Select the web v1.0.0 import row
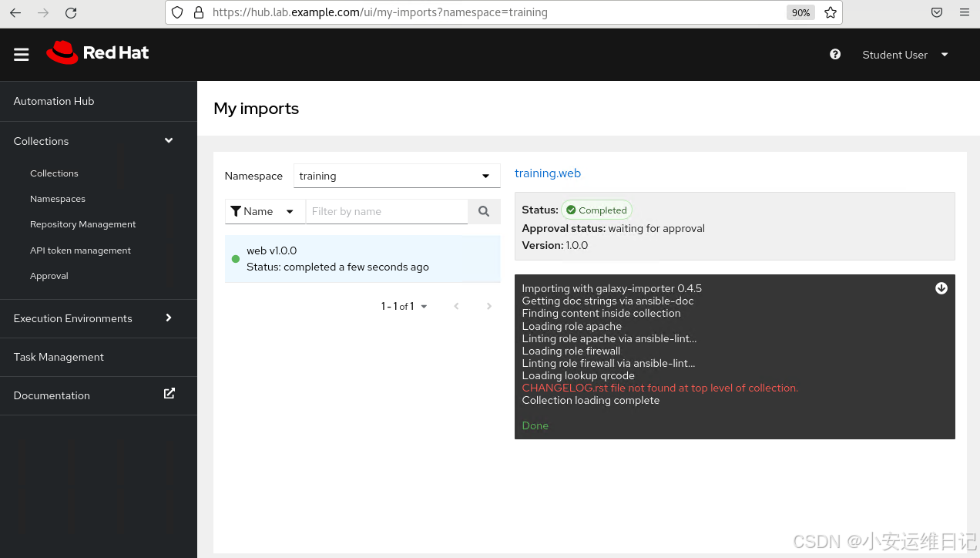 (x=363, y=259)
